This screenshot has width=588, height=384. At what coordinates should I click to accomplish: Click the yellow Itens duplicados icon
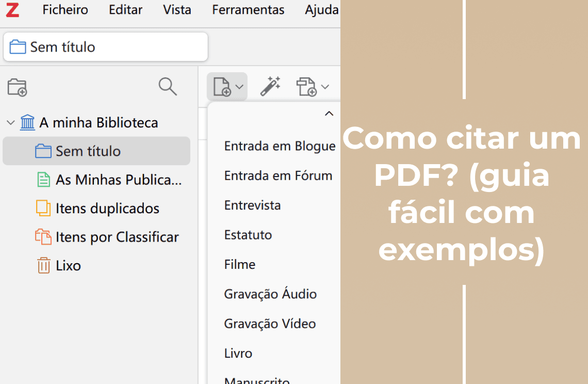[43, 208]
